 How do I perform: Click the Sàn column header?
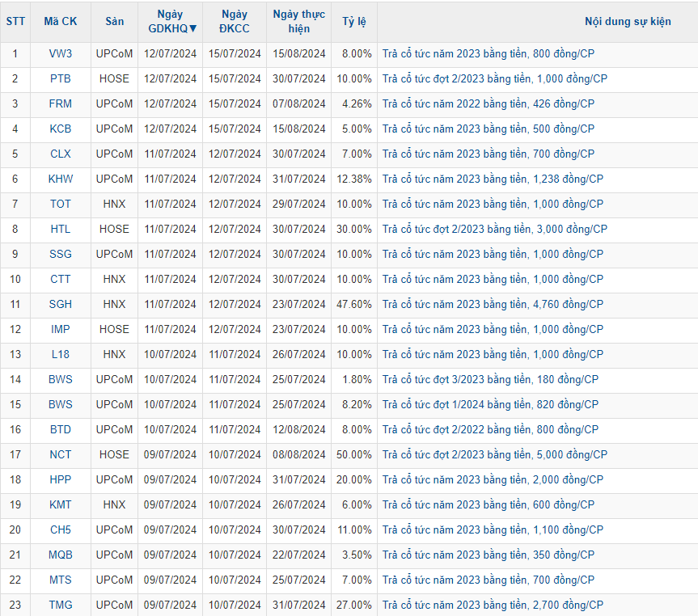pyautogui.click(x=114, y=21)
